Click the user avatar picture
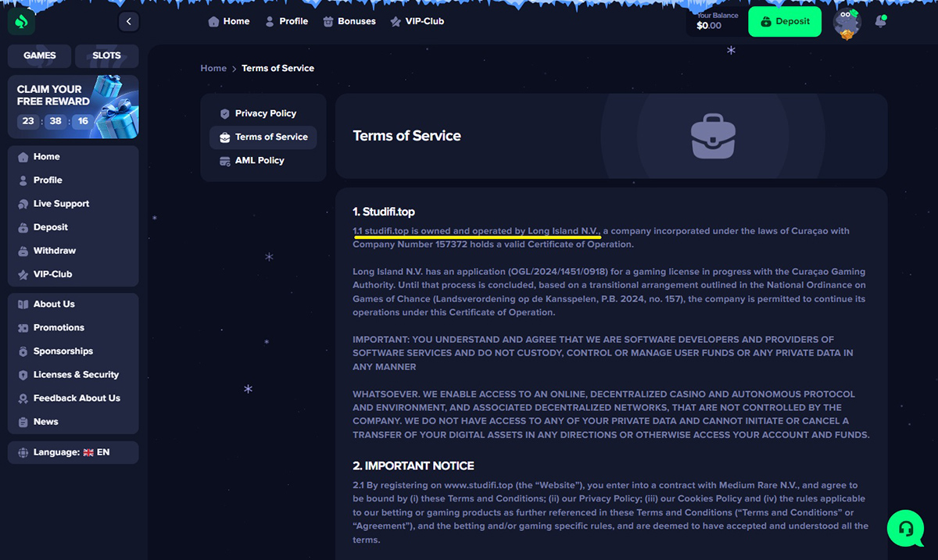Screen dimensions: 938x560 point(847,23)
